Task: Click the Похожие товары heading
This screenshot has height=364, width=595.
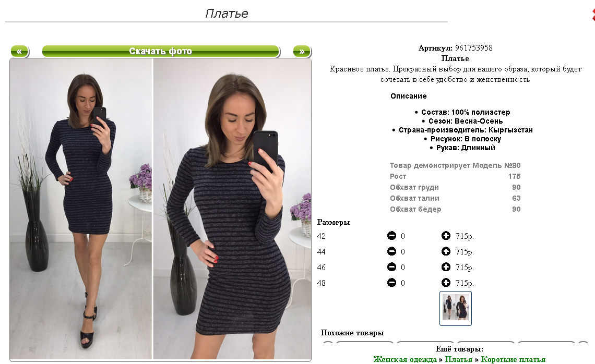Action: pos(352,333)
